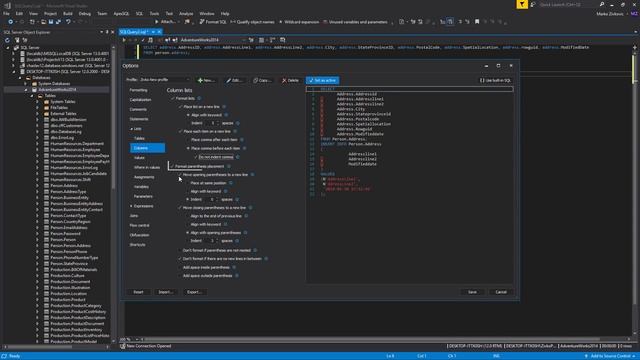Click the Format SQL toolbar button
Image resolution: width=640 pixels, height=360 pixels.
(x=213, y=22)
